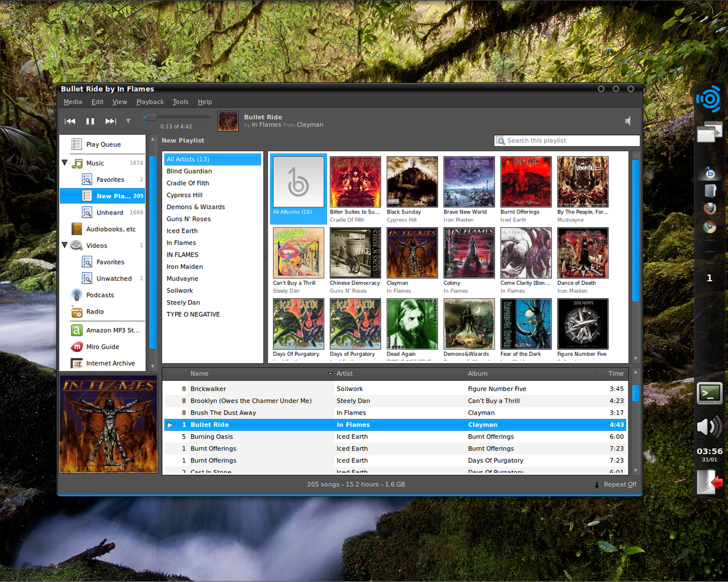Open the next-track dropdown arrow

tap(128, 121)
